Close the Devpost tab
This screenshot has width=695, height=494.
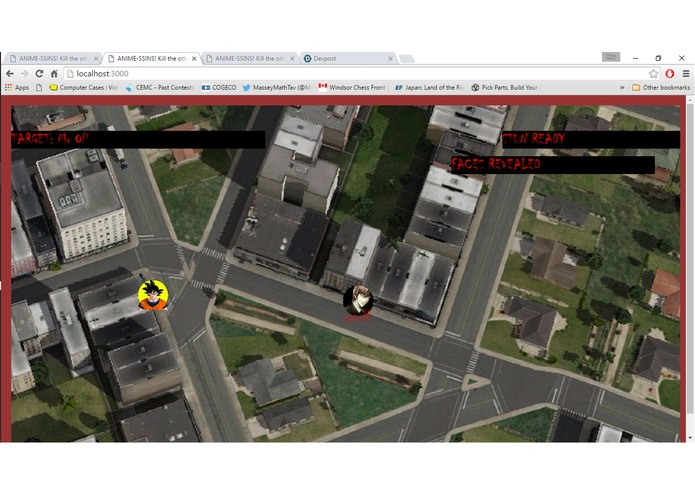pyautogui.click(x=390, y=58)
